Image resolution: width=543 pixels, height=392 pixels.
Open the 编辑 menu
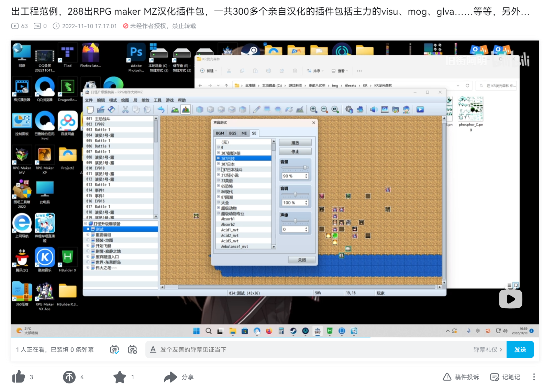click(x=101, y=100)
